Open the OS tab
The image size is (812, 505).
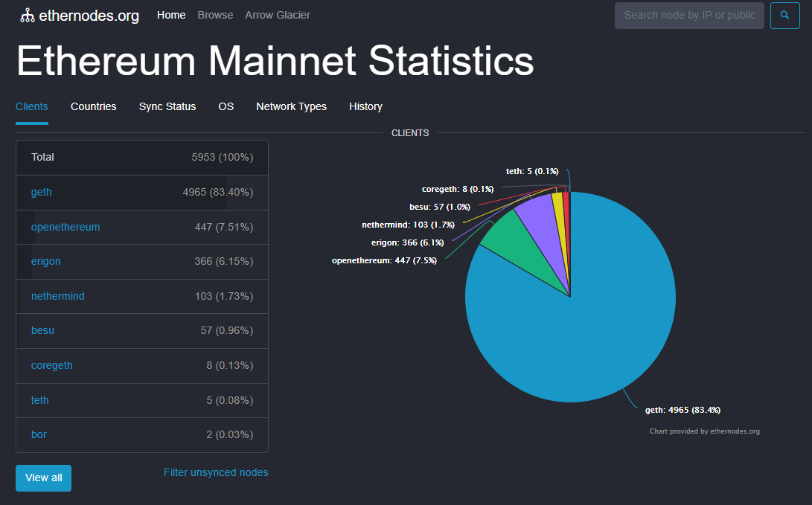click(226, 106)
